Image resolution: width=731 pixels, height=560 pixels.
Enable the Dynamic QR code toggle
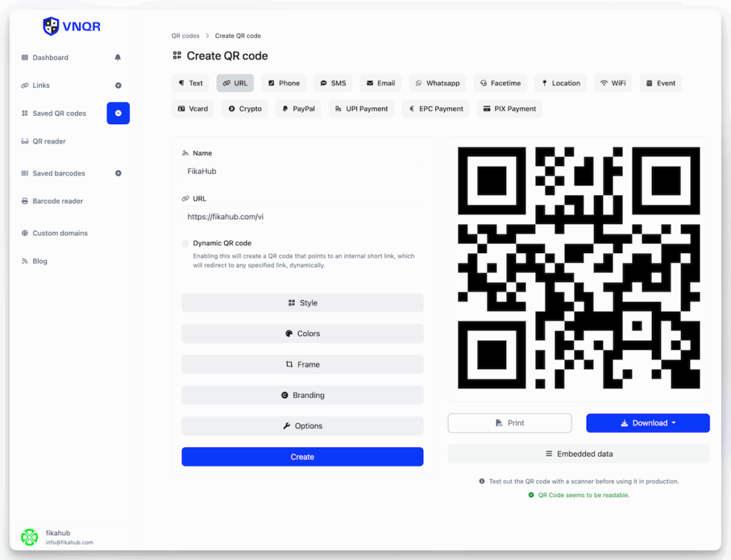point(186,243)
